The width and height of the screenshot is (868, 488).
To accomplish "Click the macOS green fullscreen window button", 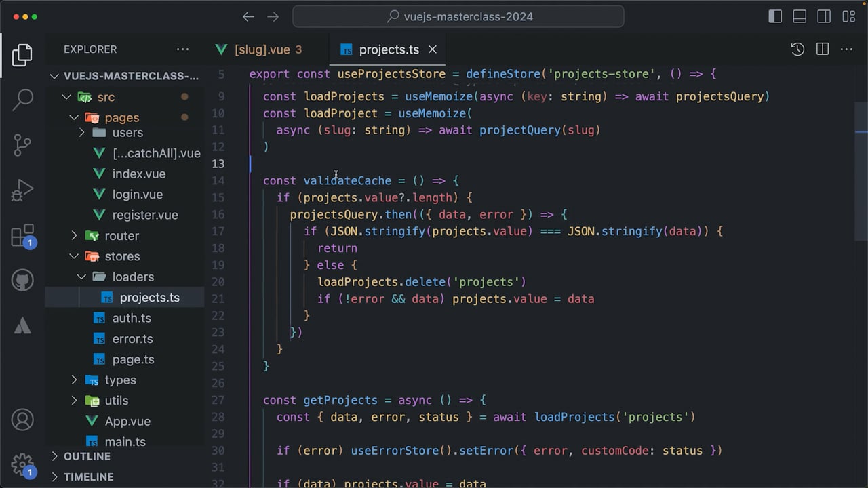I will [35, 17].
